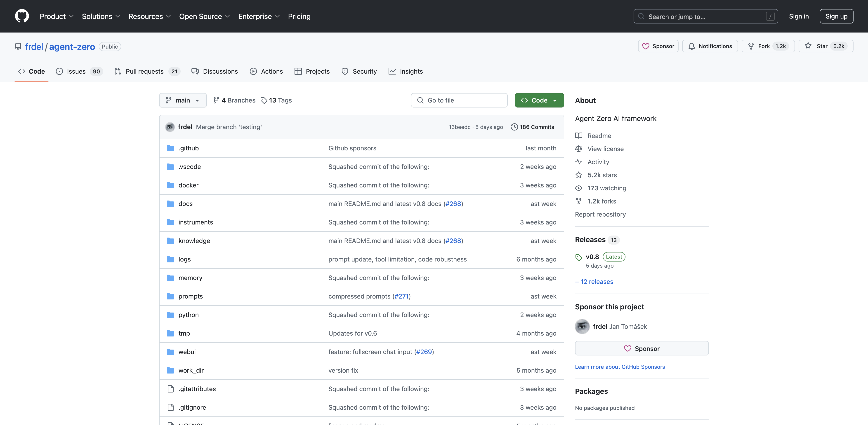View the 1.2k forks link
Screen dimensions: 868x425
[596, 201]
